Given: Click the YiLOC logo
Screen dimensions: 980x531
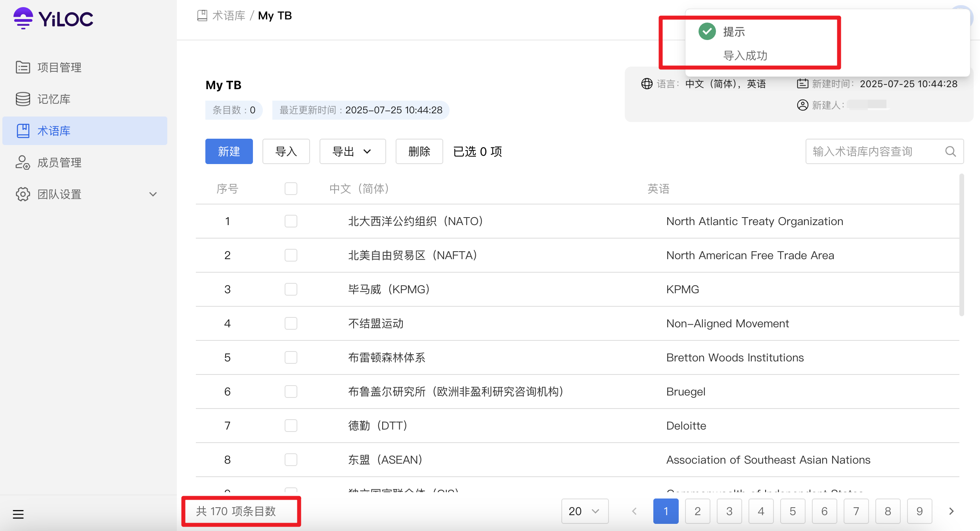Looking at the screenshot, I should click(53, 18).
